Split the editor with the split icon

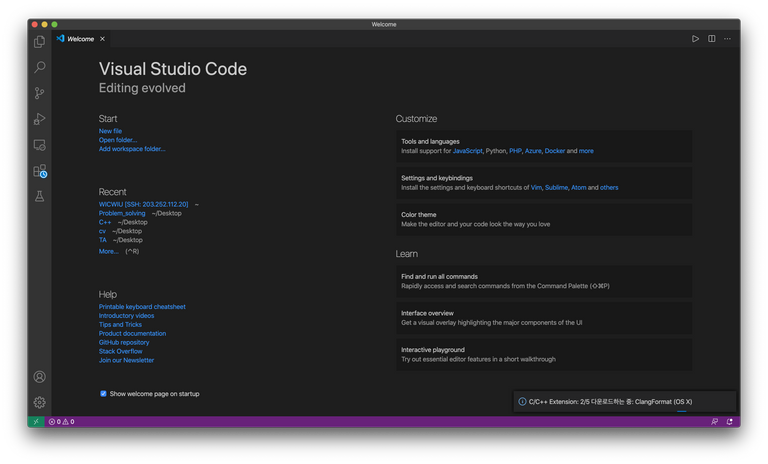point(712,39)
